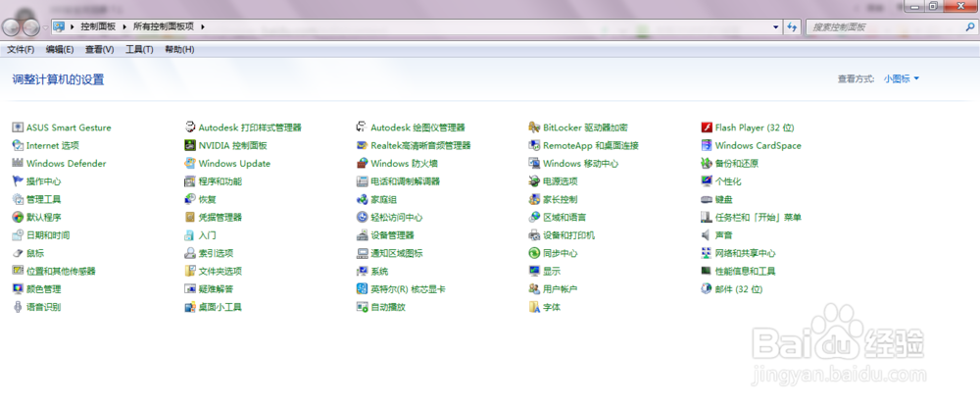Click the 个性化 icon

[707, 181]
